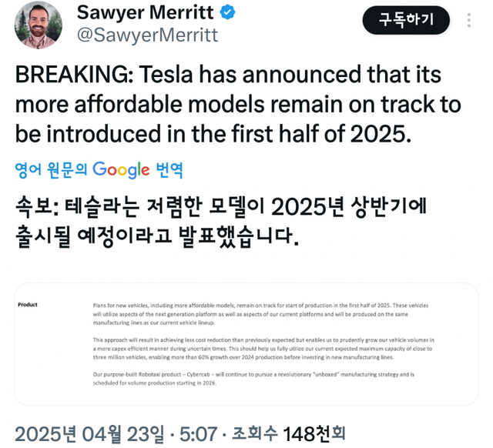The height and width of the screenshot is (448, 493).
Task: Click the BREAKING English tweet text
Action: pyautogui.click(x=237, y=105)
